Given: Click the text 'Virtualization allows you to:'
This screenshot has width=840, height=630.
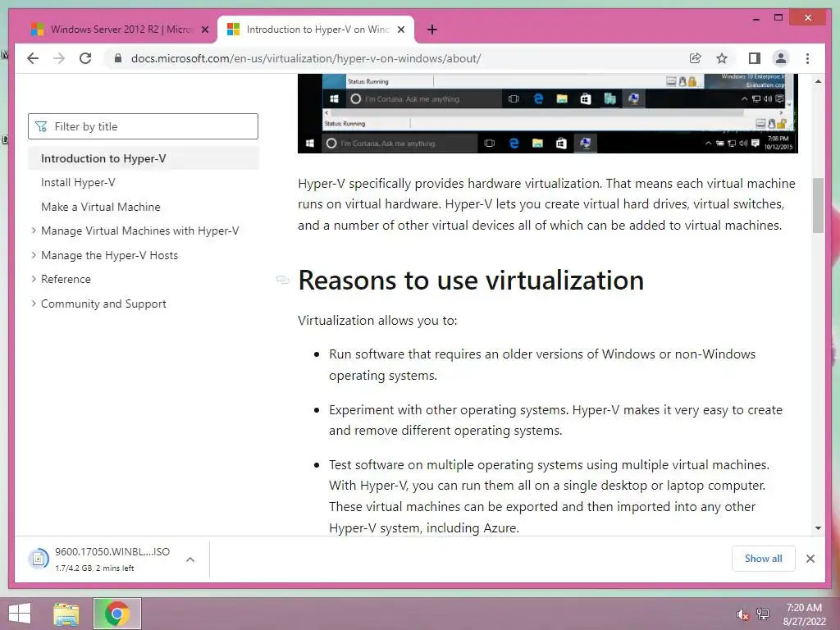Looking at the screenshot, I should pos(377,321).
